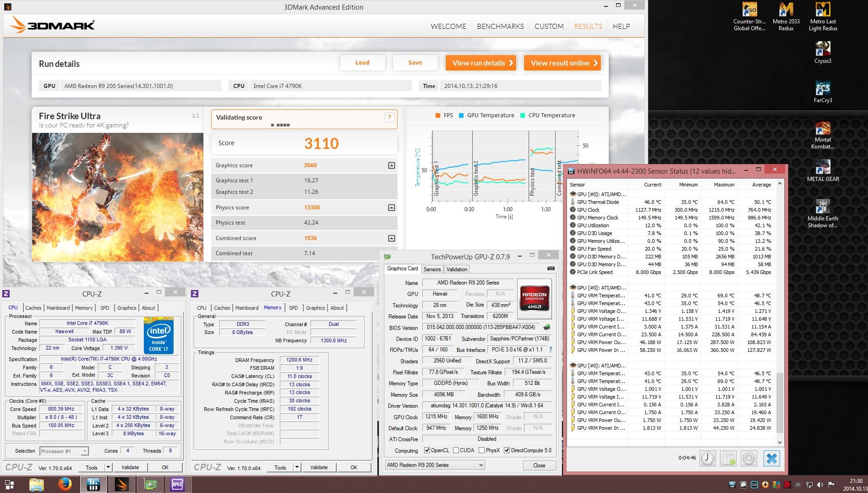Open Tools dropdown arrow in CPU-Z CPU window
Viewport: 868px width, 493px height.
tap(108, 467)
